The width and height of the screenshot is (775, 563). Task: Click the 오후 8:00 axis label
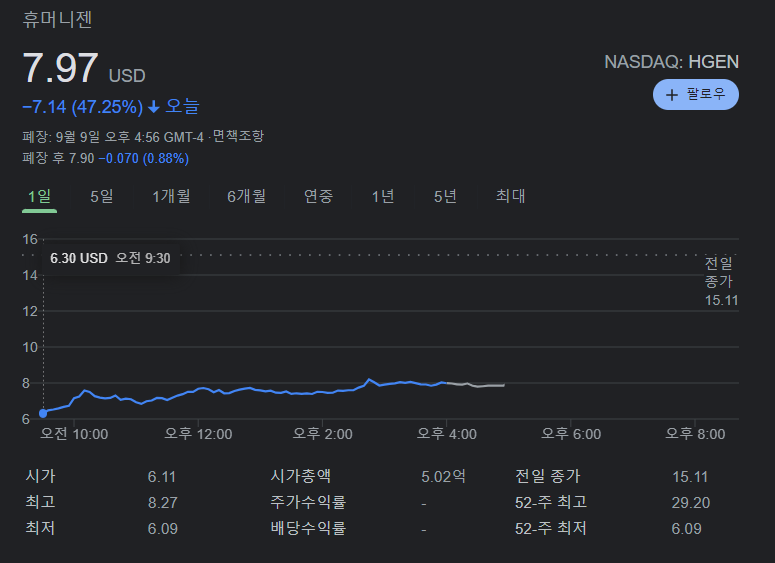(x=695, y=434)
